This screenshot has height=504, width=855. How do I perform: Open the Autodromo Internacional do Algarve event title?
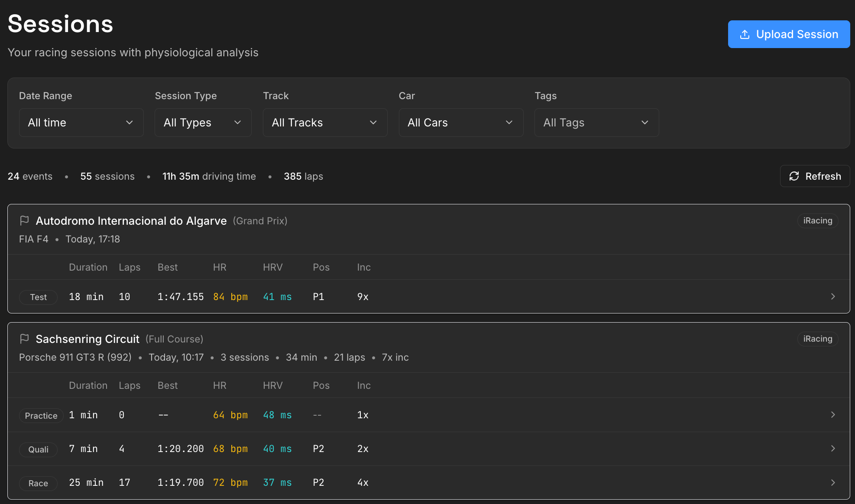[x=131, y=221]
